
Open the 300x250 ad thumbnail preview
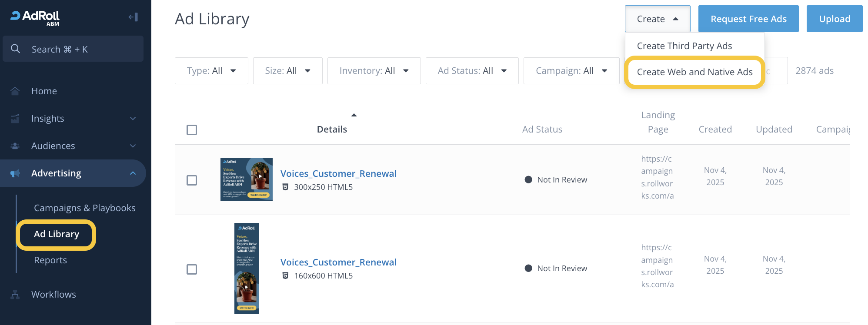(x=246, y=179)
